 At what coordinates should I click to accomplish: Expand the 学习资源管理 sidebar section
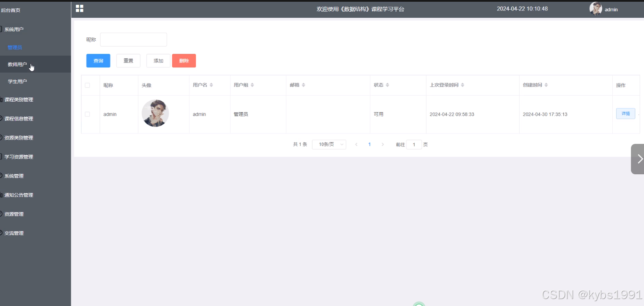tap(35, 157)
